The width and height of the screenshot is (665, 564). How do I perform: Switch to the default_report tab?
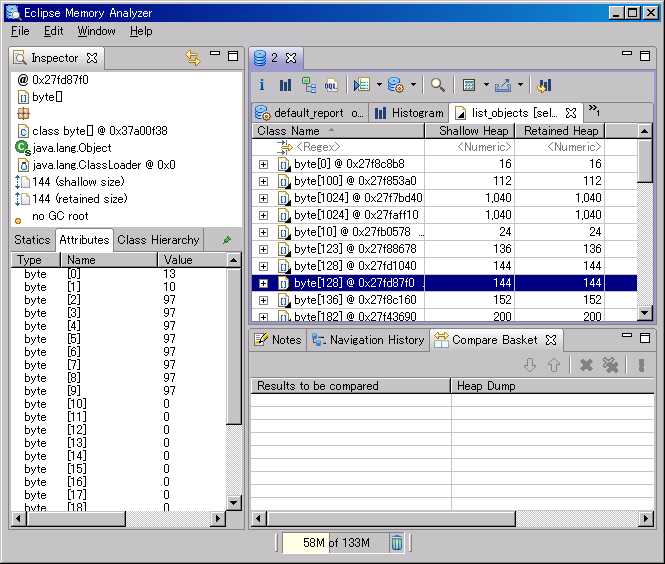click(x=310, y=113)
